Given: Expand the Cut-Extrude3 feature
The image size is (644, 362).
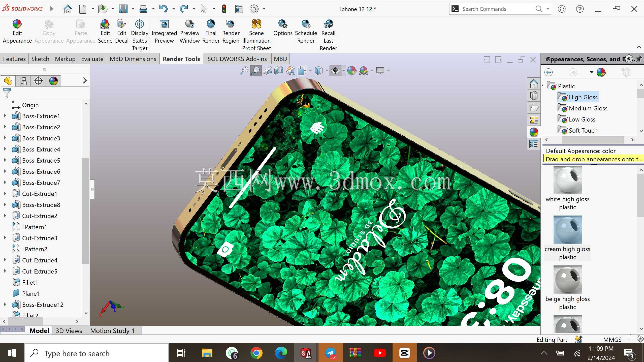Looking at the screenshot, I should (5, 238).
